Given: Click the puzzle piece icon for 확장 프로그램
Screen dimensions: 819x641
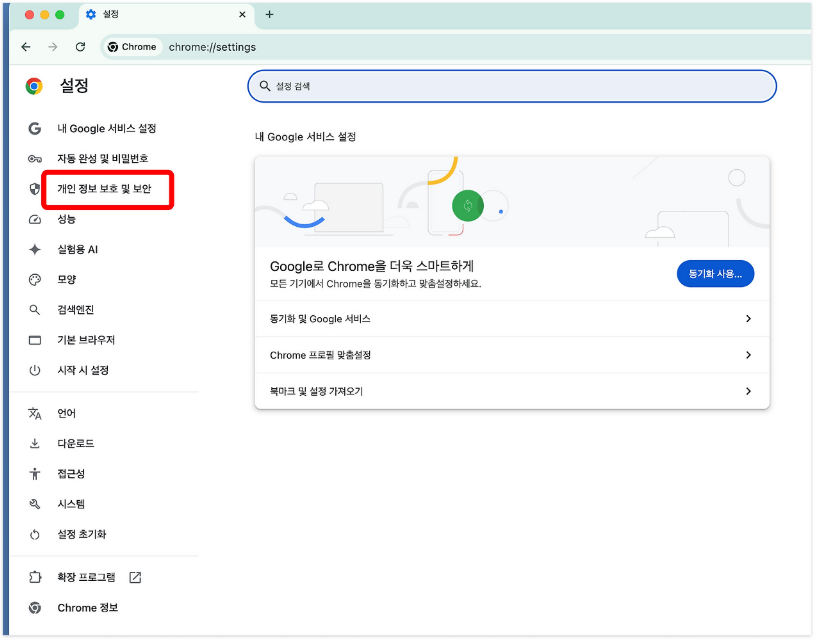Looking at the screenshot, I should point(34,577).
